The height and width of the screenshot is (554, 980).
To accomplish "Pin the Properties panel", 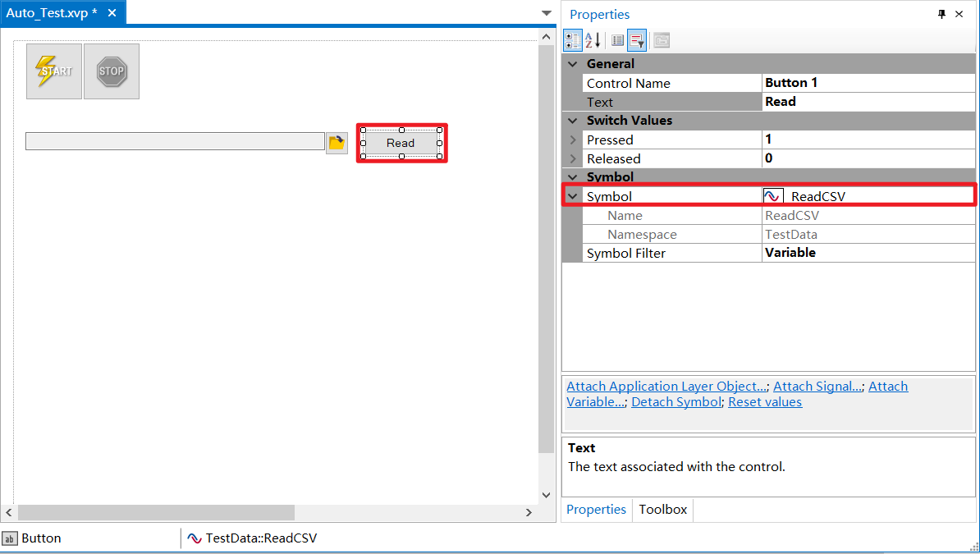I will (x=942, y=14).
